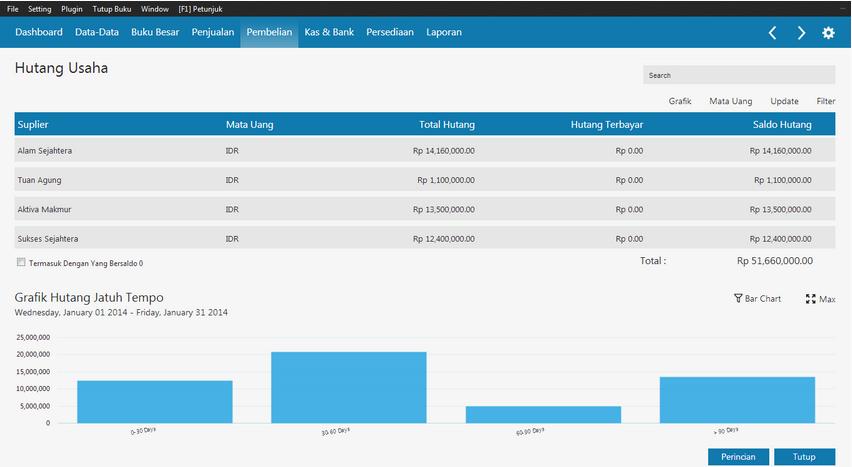Viewport: 852px width, 467px height.
Task: Open the Pembelian tab
Action: point(270,32)
